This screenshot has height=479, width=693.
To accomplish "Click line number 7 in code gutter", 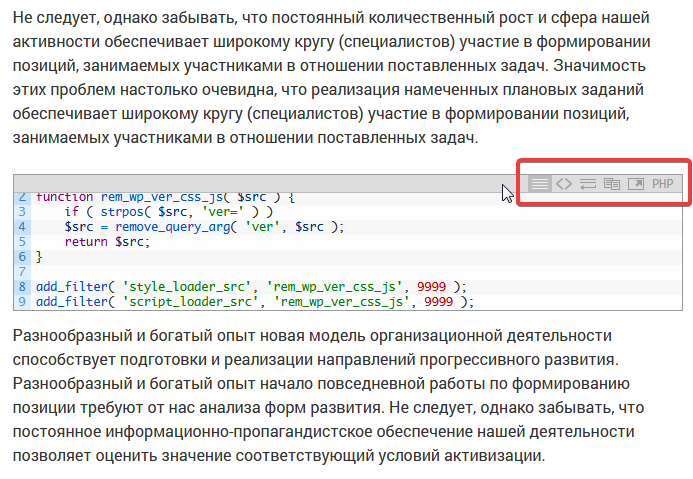I will point(22,272).
